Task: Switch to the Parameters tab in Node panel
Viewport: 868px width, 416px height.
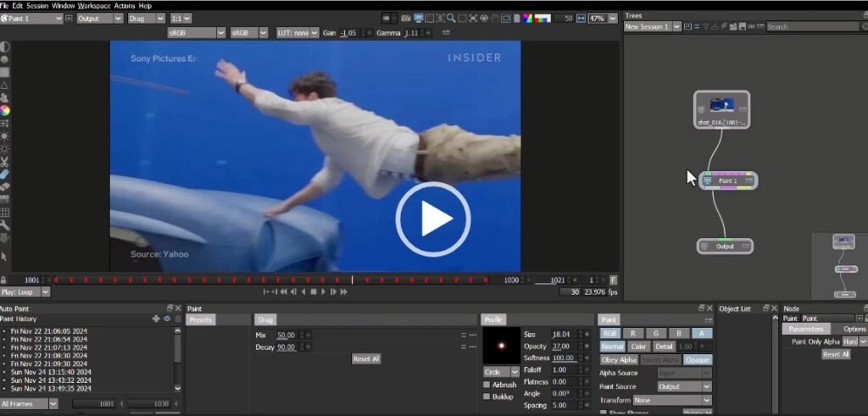Action: [806, 329]
